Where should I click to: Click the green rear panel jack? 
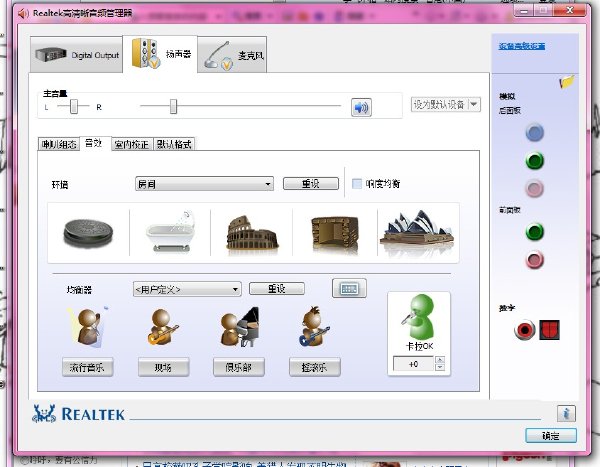coord(535,161)
